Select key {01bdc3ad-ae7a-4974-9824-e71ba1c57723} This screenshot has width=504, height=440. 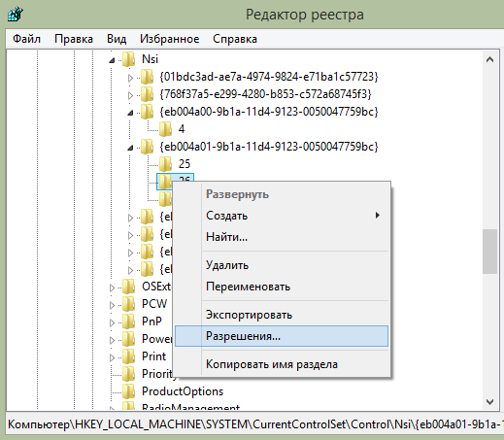click(269, 77)
